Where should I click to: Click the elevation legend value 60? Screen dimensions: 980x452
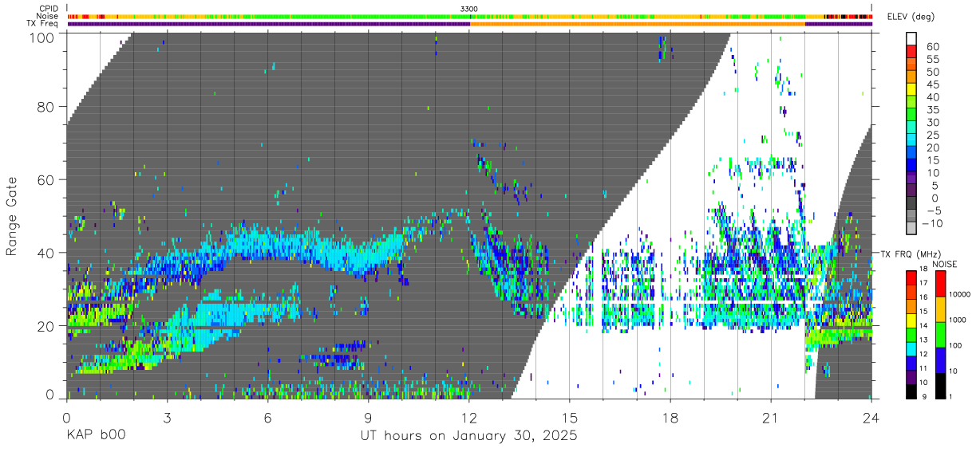931,46
